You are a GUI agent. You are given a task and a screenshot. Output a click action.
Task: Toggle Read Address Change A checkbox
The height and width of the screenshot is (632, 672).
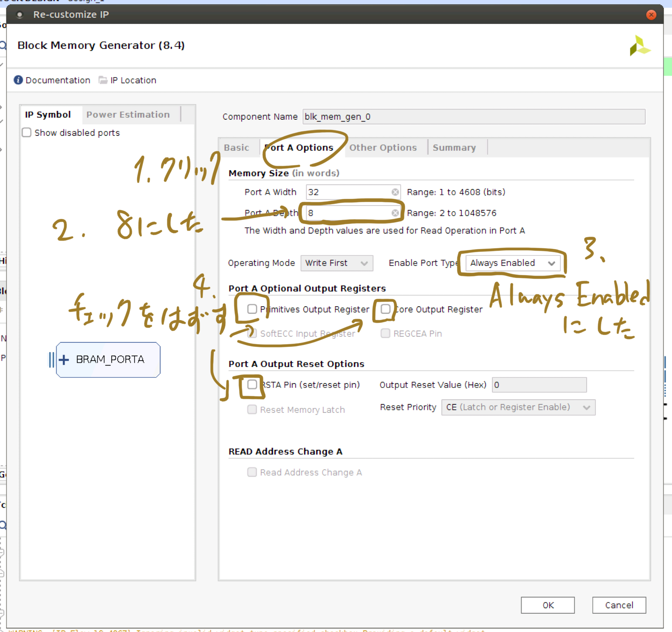pyautogui.click(x=252, y=472)
